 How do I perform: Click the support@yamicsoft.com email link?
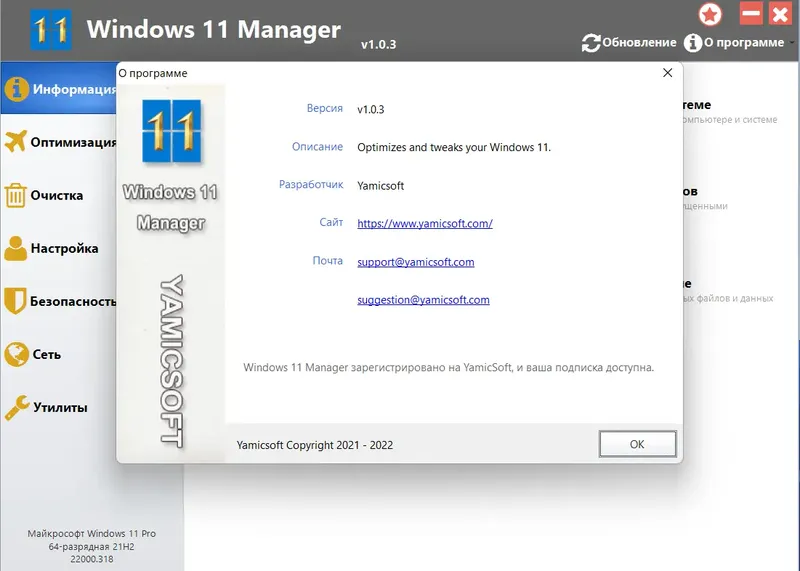(416, 262)
